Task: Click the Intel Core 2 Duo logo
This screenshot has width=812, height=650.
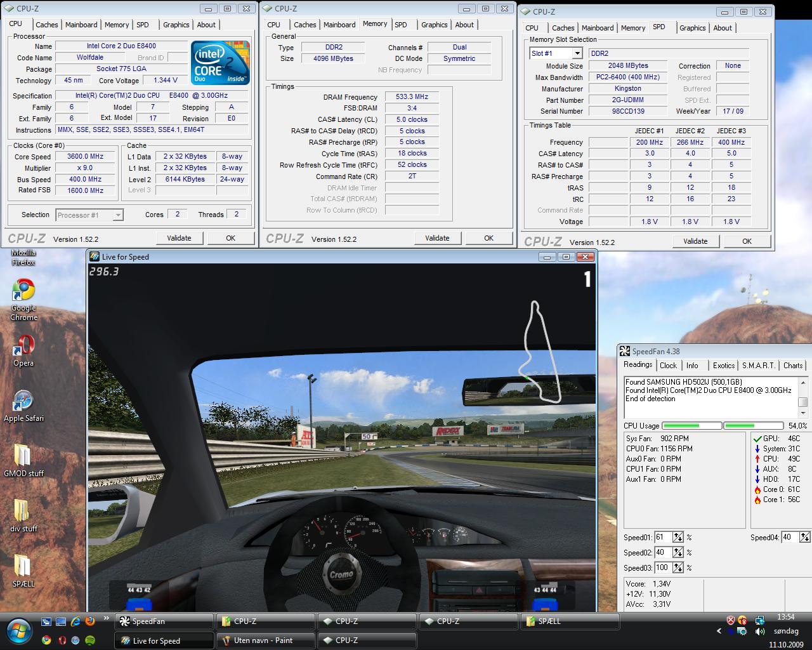Action: coord(221,62)
